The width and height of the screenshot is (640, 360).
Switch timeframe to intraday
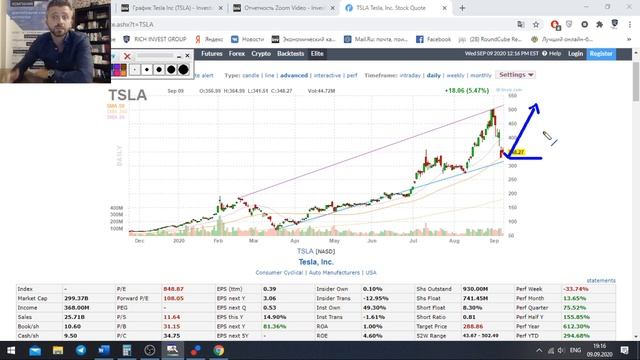click(x=410, y=76)
